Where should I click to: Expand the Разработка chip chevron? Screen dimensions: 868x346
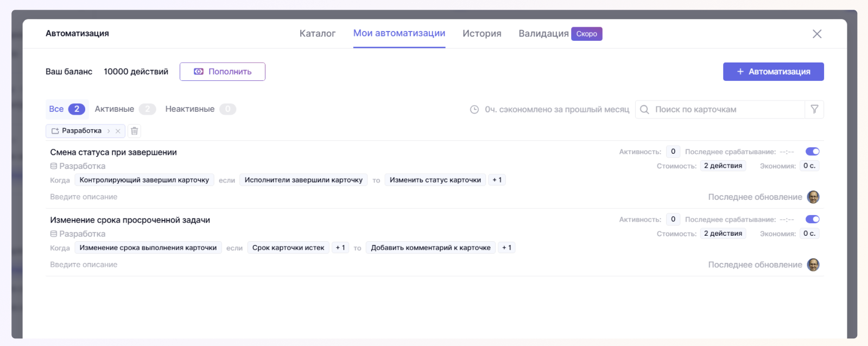click(109, 131)
